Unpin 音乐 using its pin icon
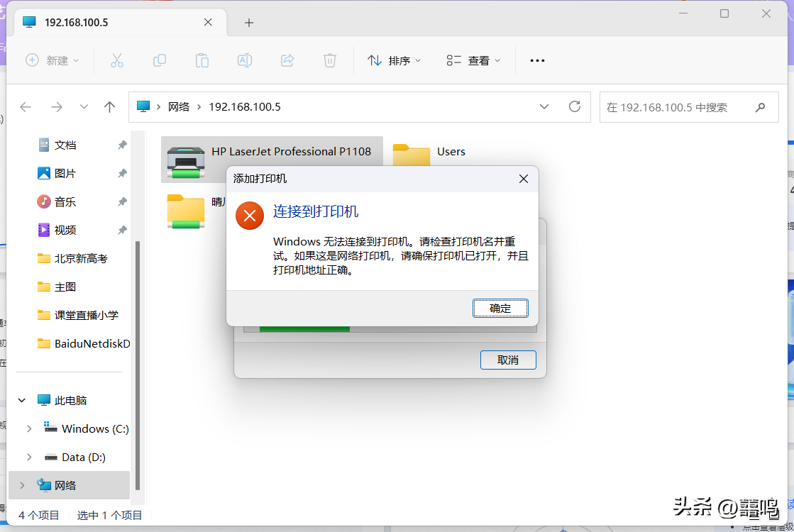The width and height of the screenshot is (794, 532). pos(122,202)
